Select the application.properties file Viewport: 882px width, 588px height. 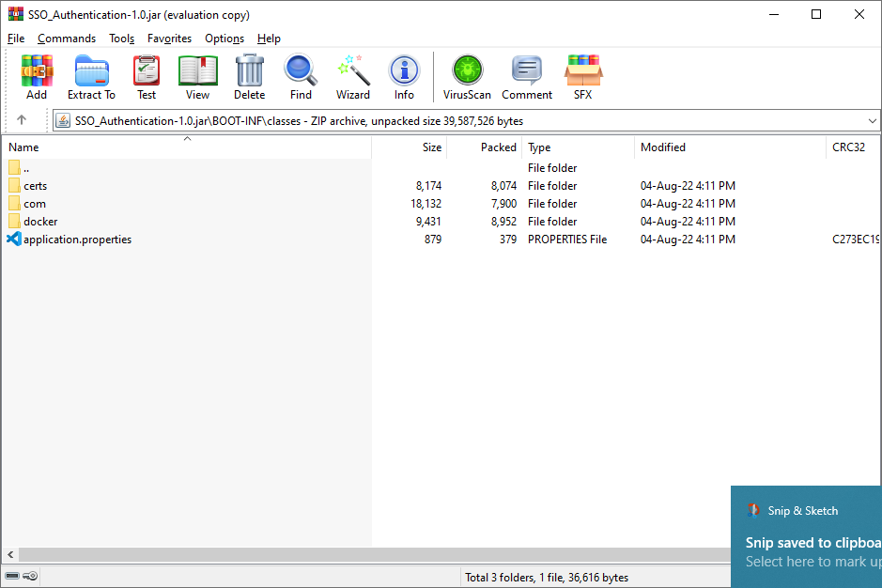point(77,240)
